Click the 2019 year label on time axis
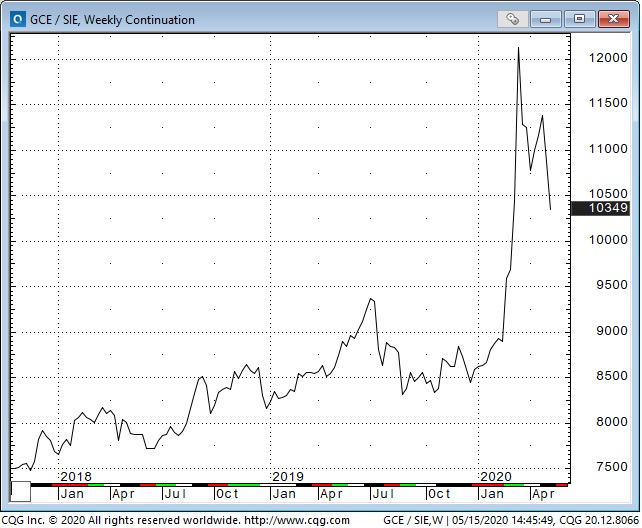The height and width of the screenshot is (528, 642). [288, 476]
